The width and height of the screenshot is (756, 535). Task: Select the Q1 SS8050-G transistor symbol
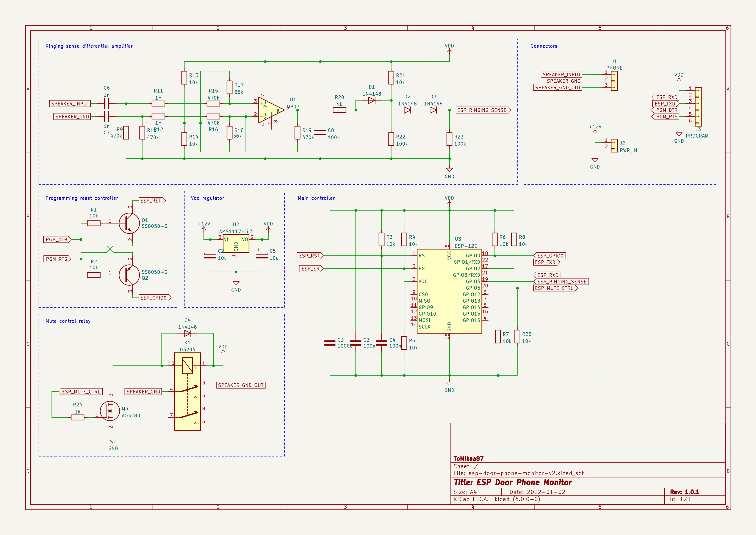129,223
